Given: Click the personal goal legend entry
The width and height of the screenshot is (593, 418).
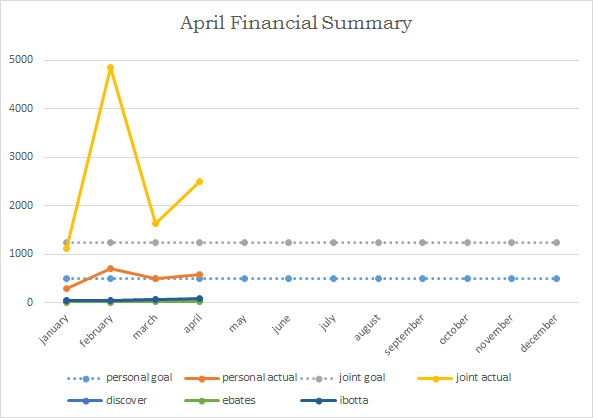Looking at the screenshot, I should point(120,378).
